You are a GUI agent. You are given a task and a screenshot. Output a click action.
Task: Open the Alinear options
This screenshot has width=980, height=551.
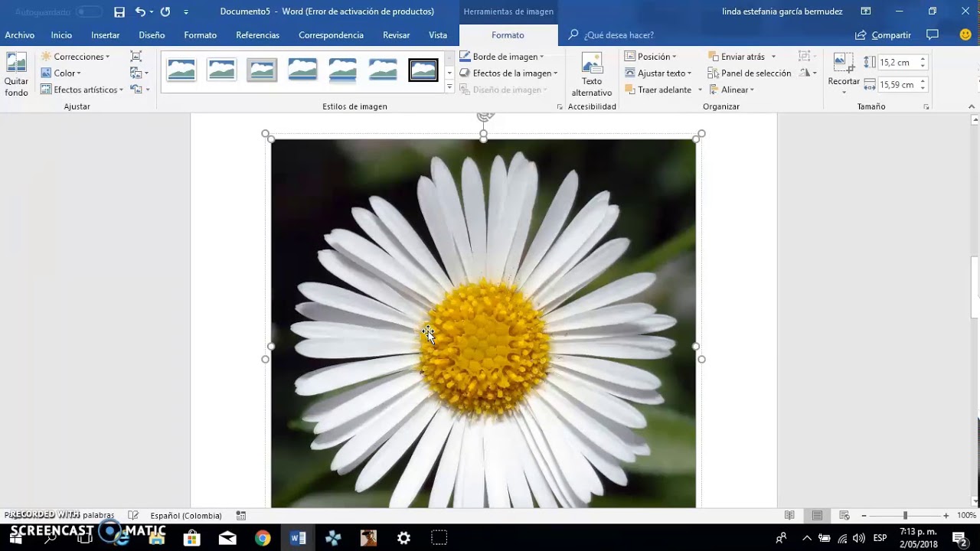(732, 90)
